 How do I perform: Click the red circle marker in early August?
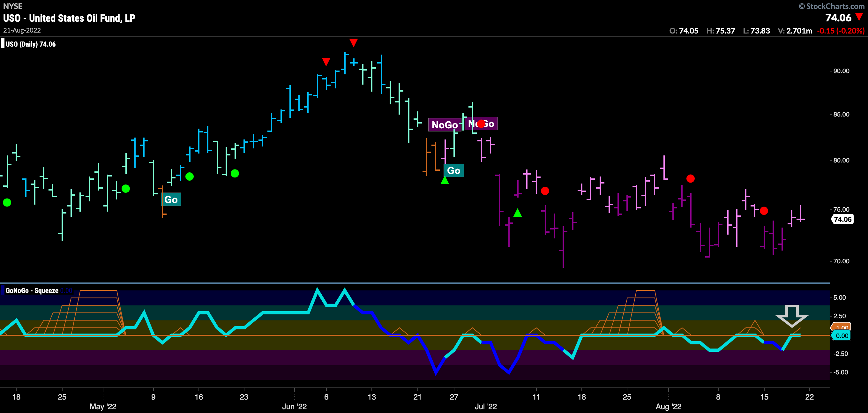(691, 179)
